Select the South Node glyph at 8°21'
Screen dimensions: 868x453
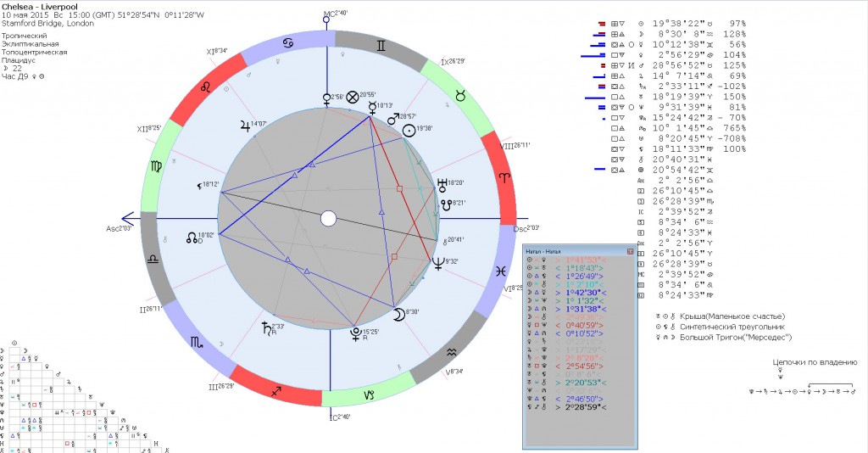pos(446,205)
